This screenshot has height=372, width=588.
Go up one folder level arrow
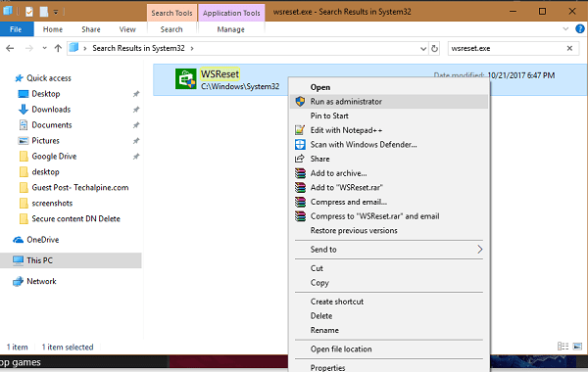point(58,48)
